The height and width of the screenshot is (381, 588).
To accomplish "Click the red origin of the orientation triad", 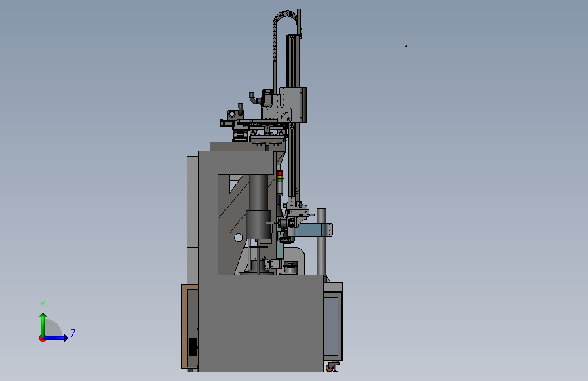I will [42, 338].
